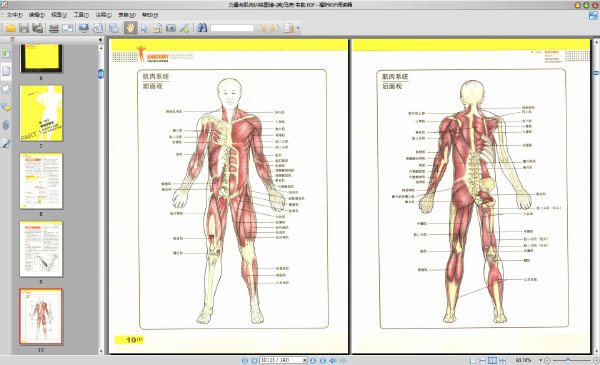Viewport: 600px width, 365px height.
Task: Click the binoculars Find icon
Action: click(x=202, y=28)
